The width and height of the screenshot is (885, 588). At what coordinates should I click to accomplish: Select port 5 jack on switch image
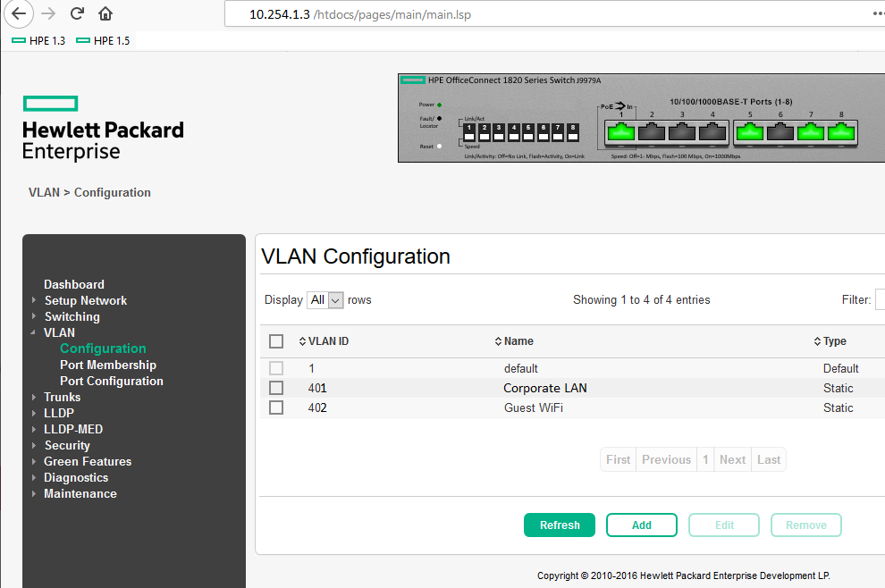pyautogui.click(x=750, y=132)
